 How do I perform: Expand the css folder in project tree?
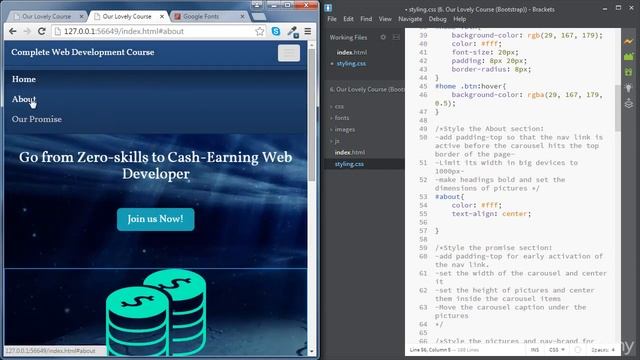click(x=339, y=106)
